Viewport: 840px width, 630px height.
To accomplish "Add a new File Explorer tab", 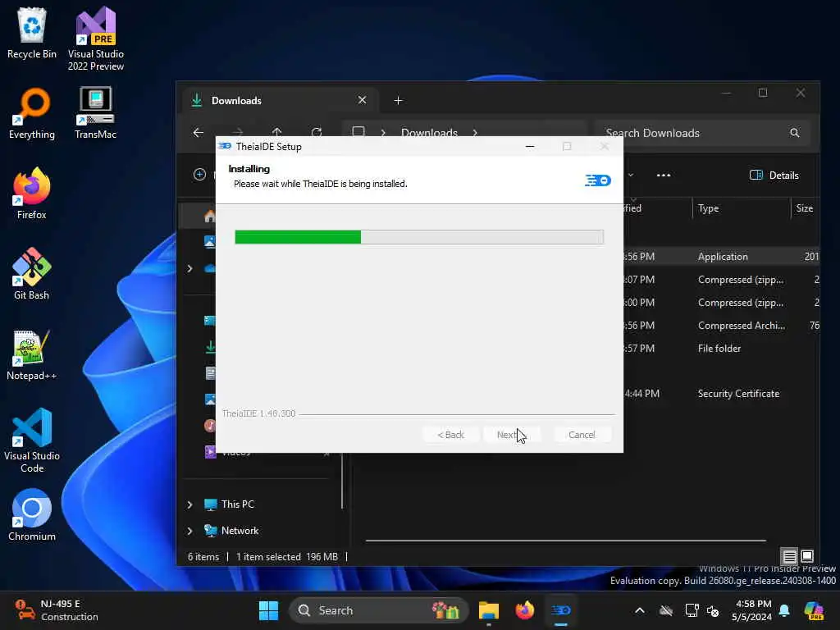I will (x=398, y=100).
